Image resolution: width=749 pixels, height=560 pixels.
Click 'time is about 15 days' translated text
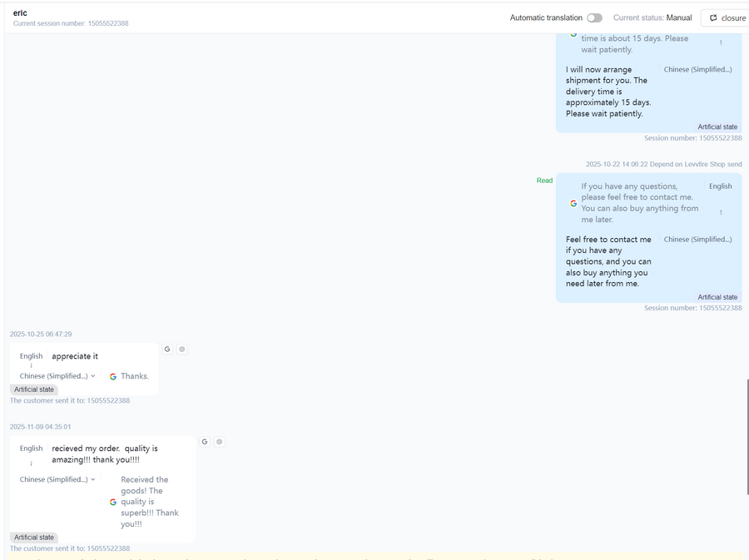pos(634,44)
